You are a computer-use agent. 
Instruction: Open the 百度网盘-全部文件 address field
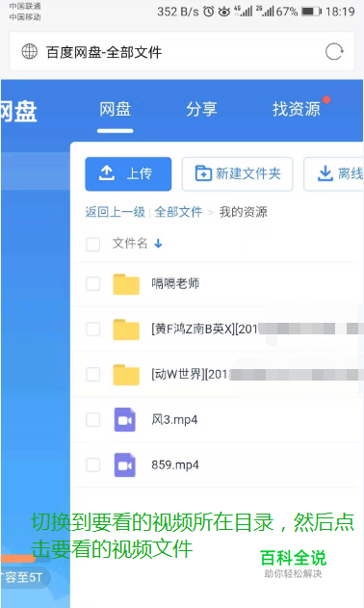(x=182, y=52)
